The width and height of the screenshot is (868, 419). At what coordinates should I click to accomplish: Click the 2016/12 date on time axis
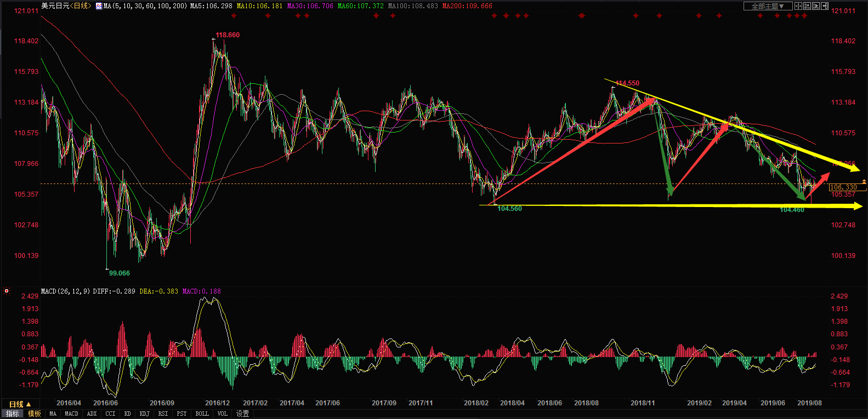217,403
